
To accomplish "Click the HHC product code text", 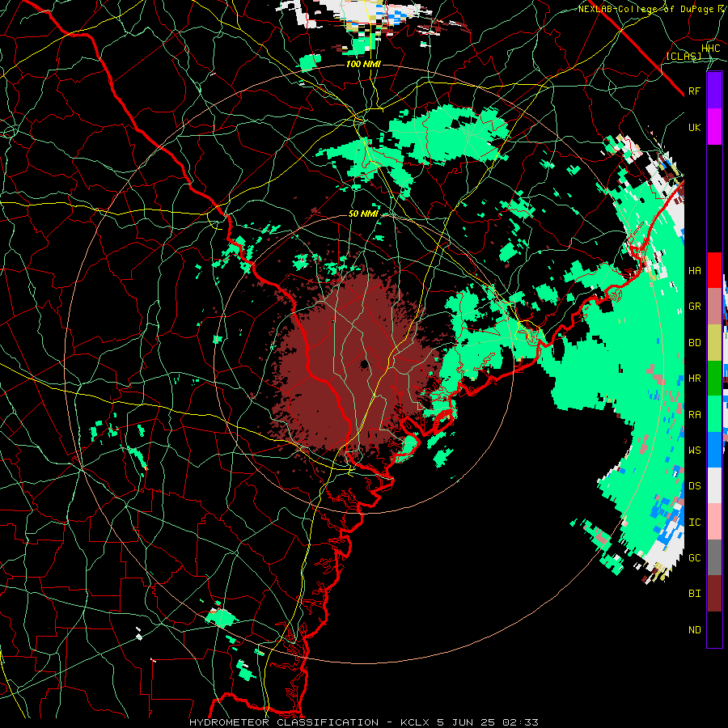I will coord(710,49).
